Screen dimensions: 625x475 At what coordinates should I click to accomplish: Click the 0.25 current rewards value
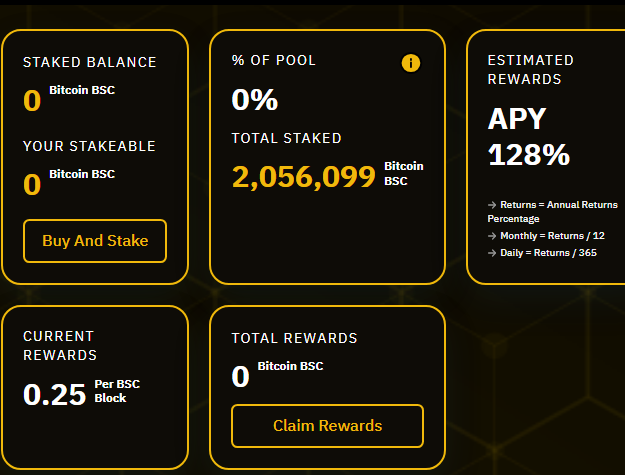(55, 395)
